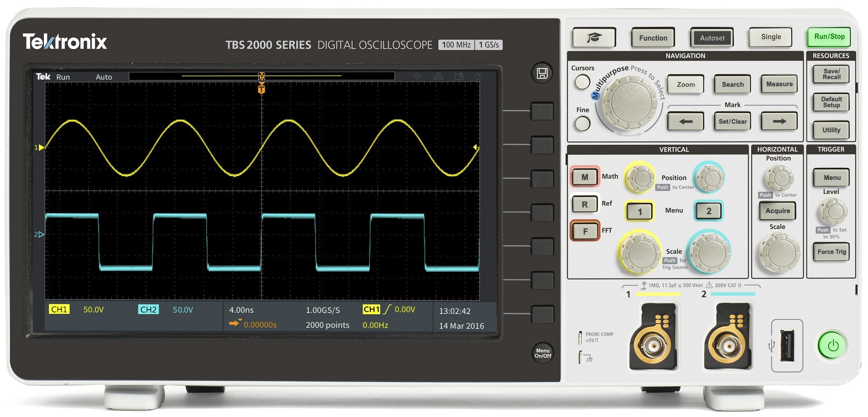Screen dimensions: 868x417
Task: Click the Measure button
Action: [x=779, y=84]
